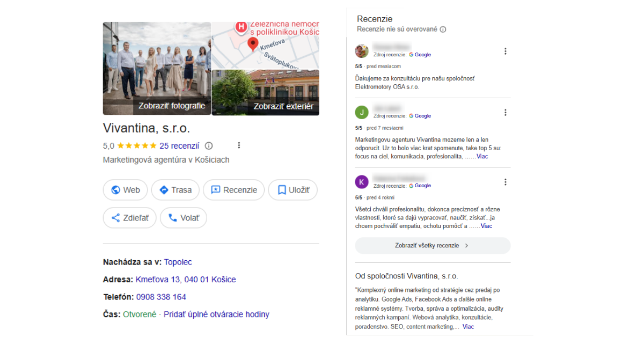Get directions with the Trasa button
This screenshot has height=338, width=644.
click(175, 190)
